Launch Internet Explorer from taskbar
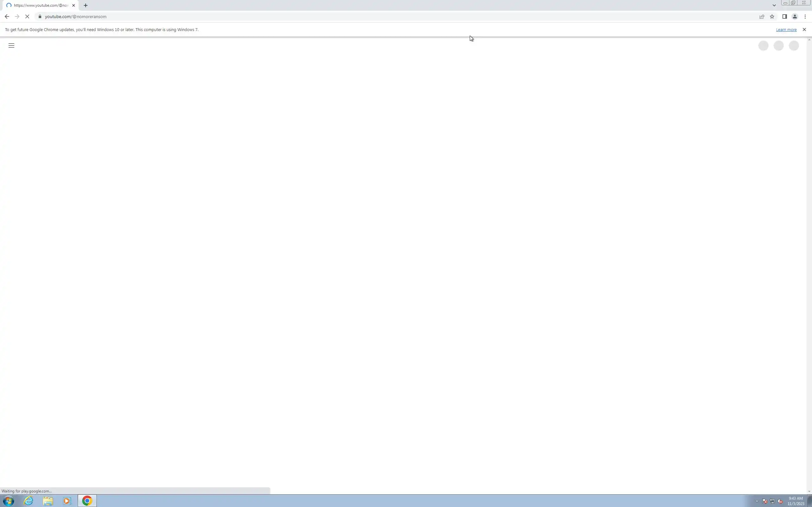Screen dimensions: 812x507 coord(29,501)
